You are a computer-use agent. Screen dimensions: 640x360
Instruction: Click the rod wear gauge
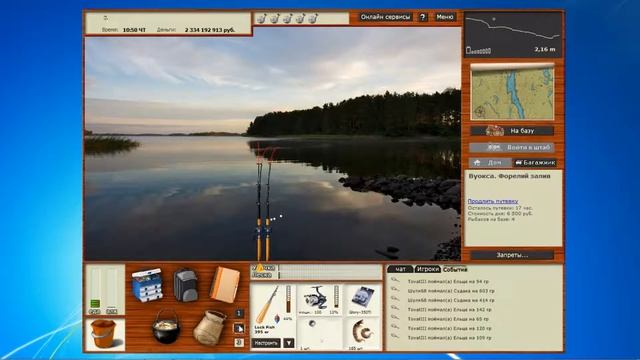[x=288, y=299]
